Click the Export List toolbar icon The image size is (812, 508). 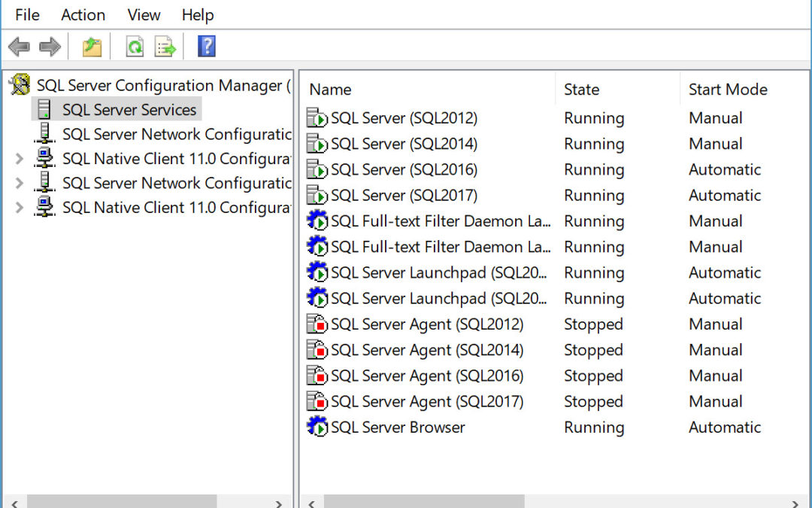(x=165, y=47)
